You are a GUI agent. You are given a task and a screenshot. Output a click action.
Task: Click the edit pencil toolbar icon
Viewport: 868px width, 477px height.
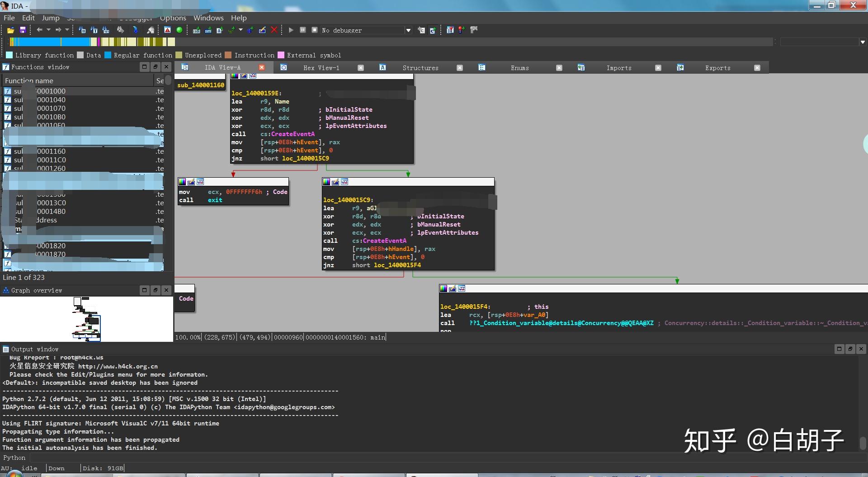(262, 30)
